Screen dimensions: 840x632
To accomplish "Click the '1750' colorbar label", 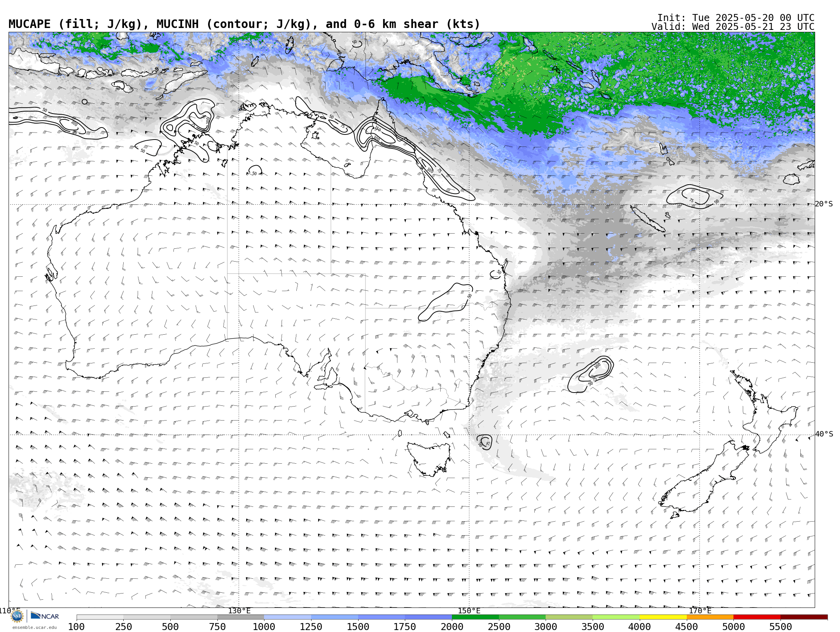I will coord(405,627).
